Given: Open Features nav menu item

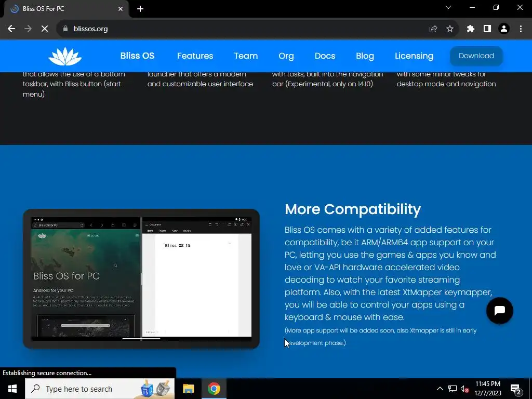Looking at the screenshot, I should click(x=195, y=56).
